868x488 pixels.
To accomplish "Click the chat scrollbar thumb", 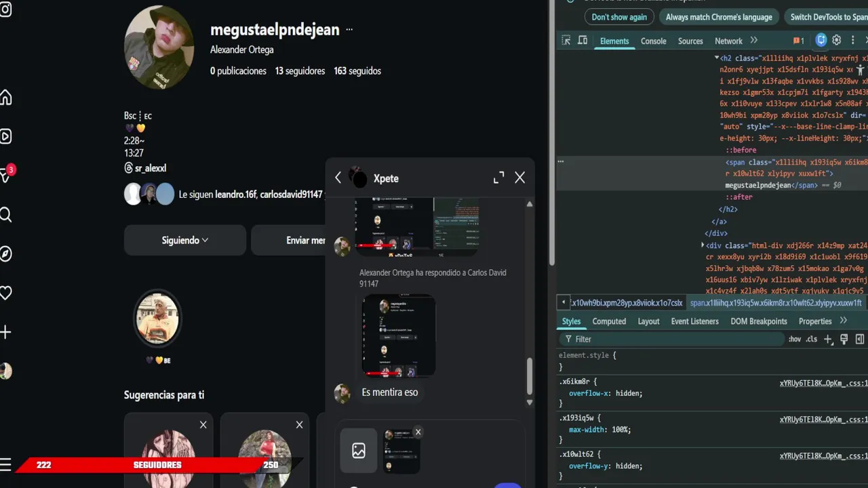I will click(x=530, y=375).
